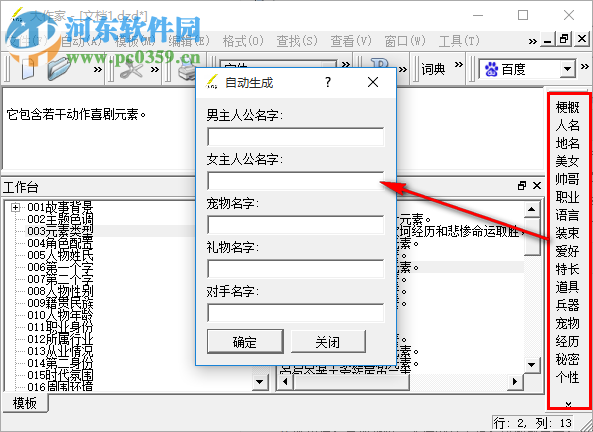593x432 pixels.
Task: Click the 关闭 button
Action: [x=328, y=342]
